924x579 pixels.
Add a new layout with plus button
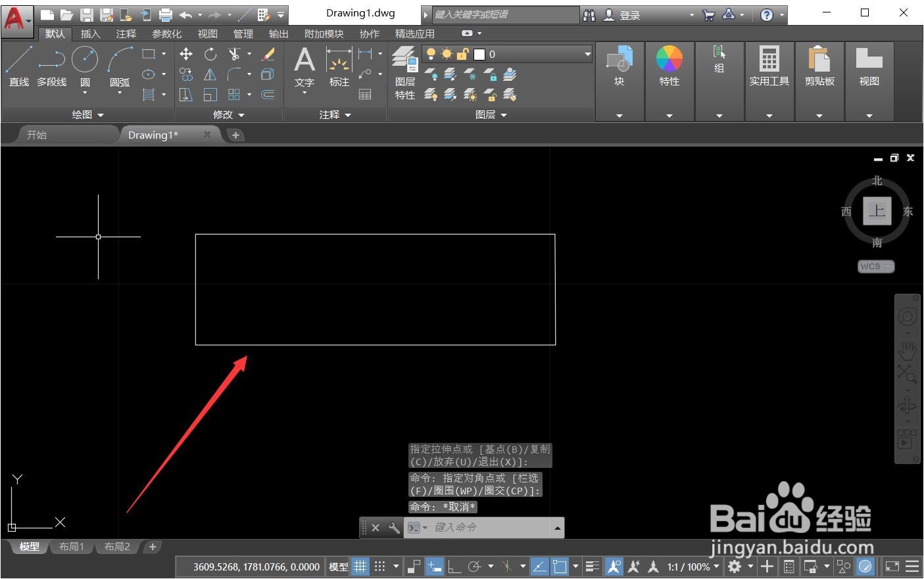(152, 547)
